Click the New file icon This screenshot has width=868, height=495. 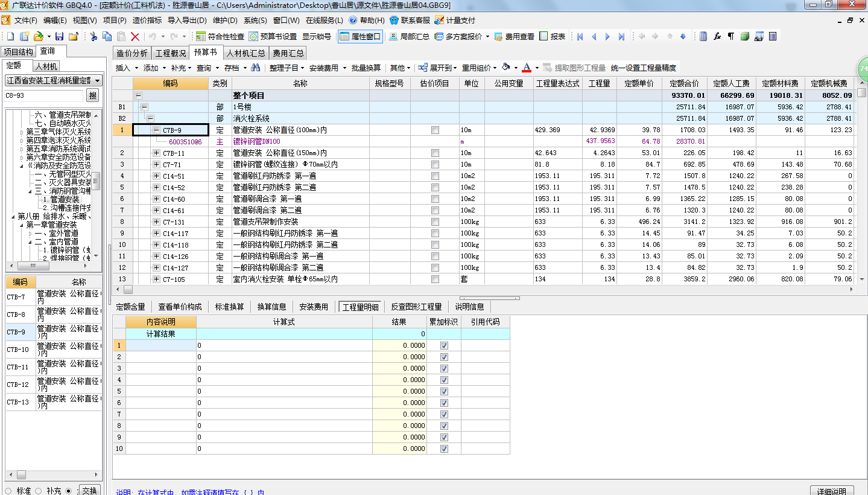(10, 37)
